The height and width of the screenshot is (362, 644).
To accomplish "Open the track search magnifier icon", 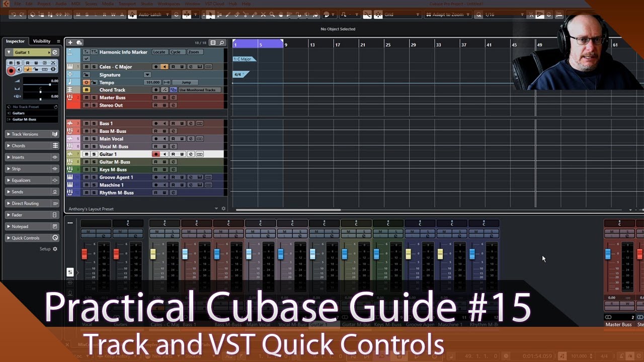I will [222, 43].
